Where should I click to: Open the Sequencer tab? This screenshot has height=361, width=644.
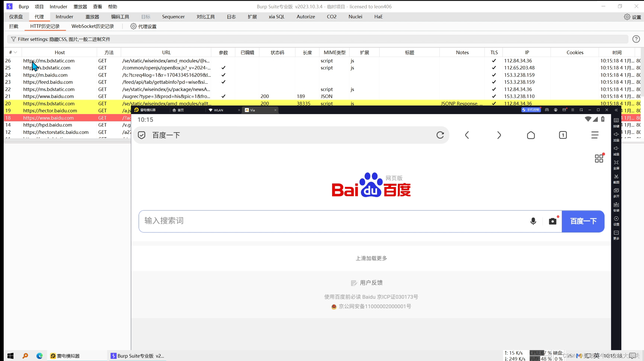[173, 17]
